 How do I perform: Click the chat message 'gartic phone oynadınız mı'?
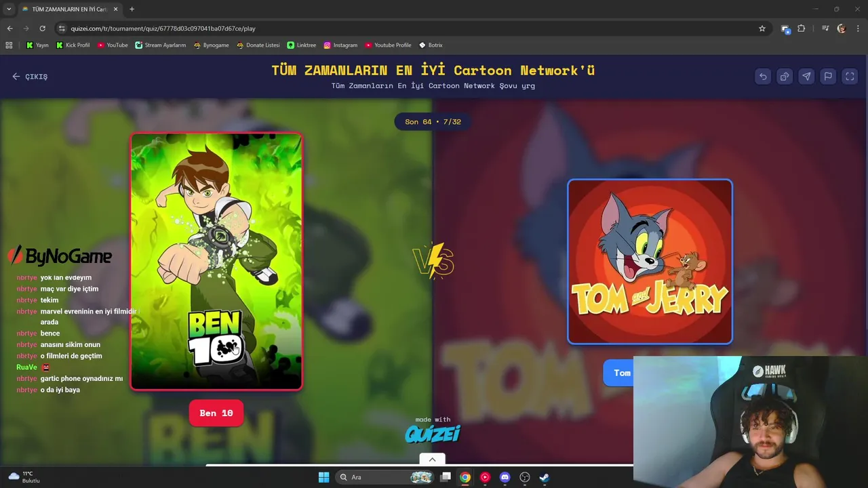[x=81, y=379]
